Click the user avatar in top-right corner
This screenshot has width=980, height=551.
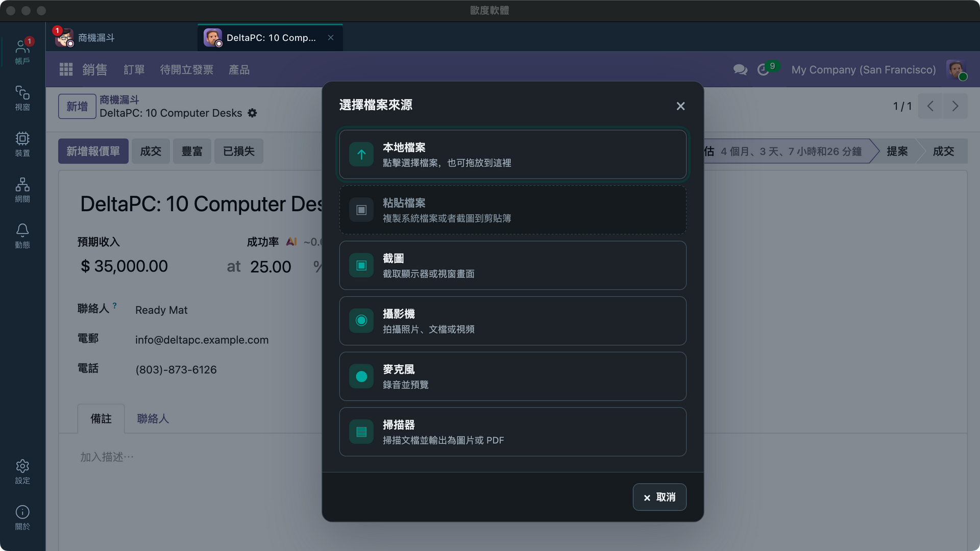(x=956, y=69)
